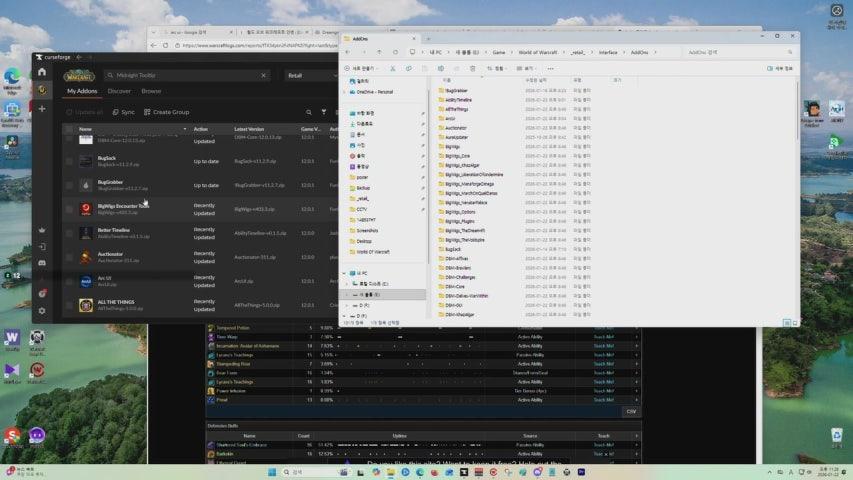Click the CSV button in Warcraft Logs page
Viewport: 853px width, 480px height.
[631, 411]
